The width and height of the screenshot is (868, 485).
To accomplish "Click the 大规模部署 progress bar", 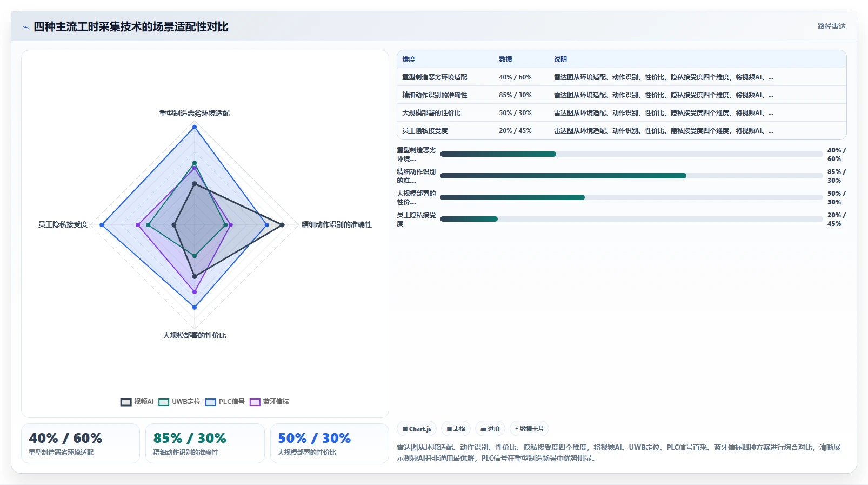I will (631, 197).
